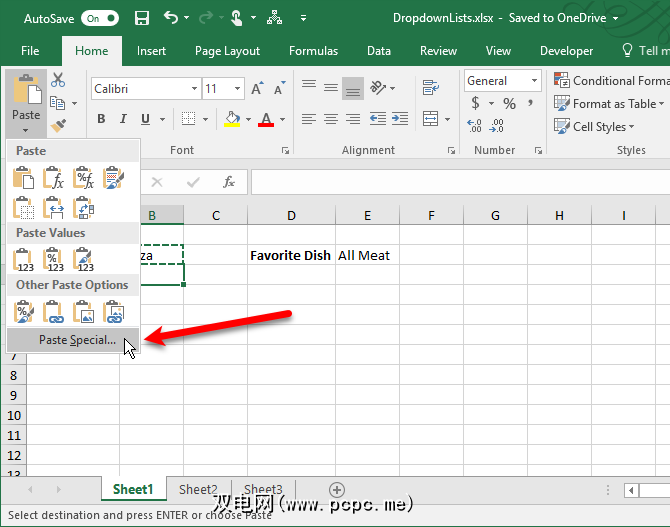
Task: Switch to Sheet2 tab
Action: (198, 489)
